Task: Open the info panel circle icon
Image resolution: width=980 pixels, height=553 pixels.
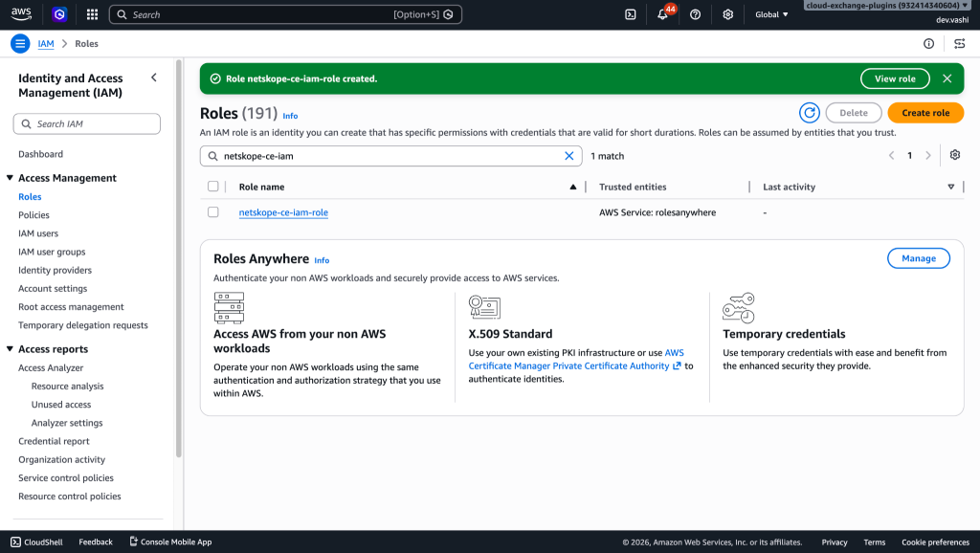Action: tap(928, 44)
